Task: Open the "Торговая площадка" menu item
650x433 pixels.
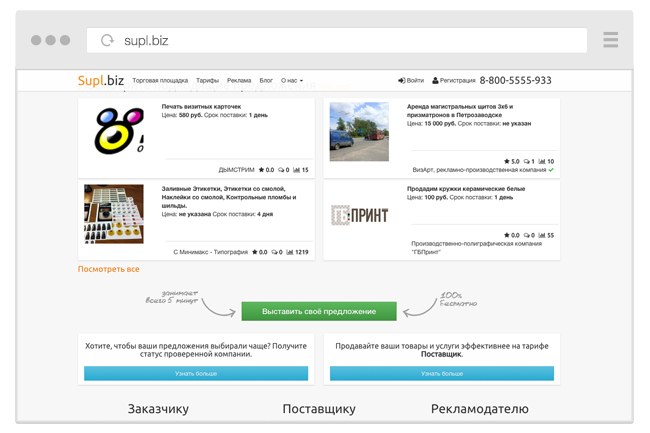Action: (x=160, y=80)
